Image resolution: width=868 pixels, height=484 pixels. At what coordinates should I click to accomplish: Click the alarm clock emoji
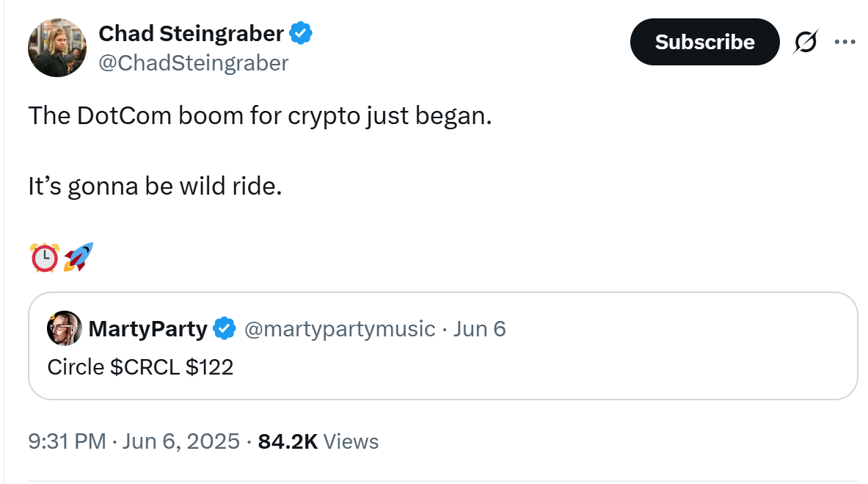44,258
